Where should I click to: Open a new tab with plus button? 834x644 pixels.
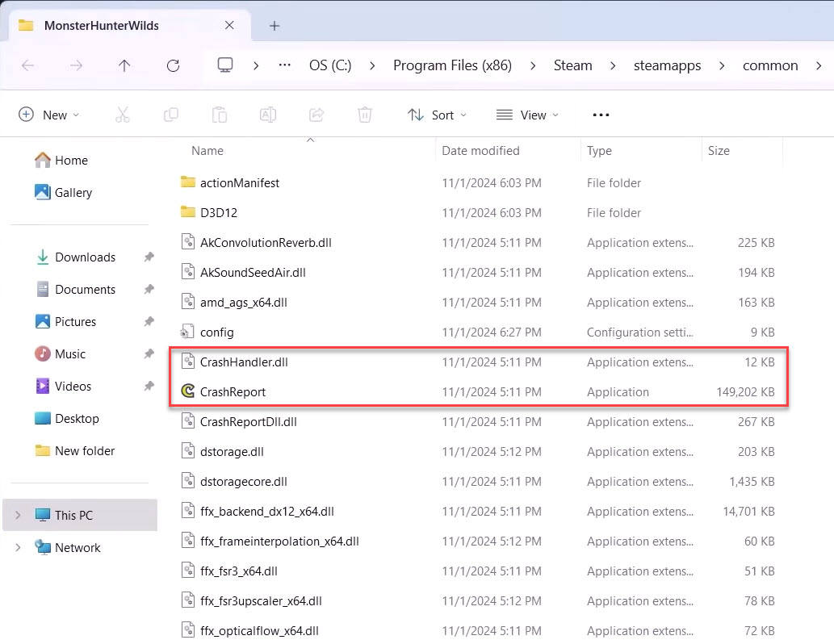tap(275, 26)
